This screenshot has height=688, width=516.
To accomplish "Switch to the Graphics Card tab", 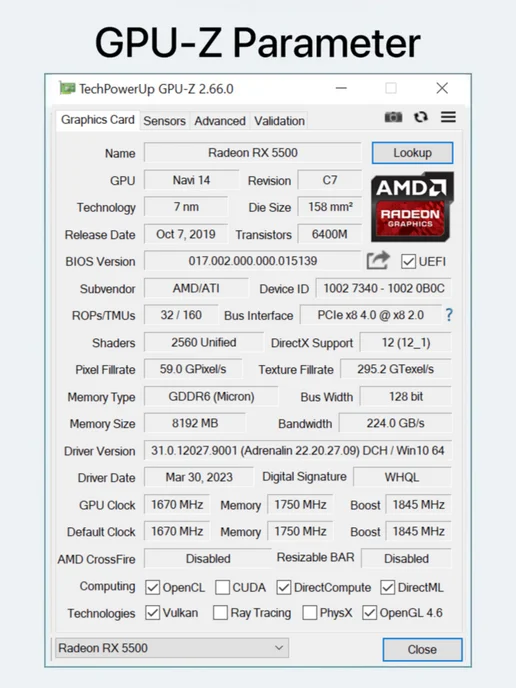I will coord(97,120).
